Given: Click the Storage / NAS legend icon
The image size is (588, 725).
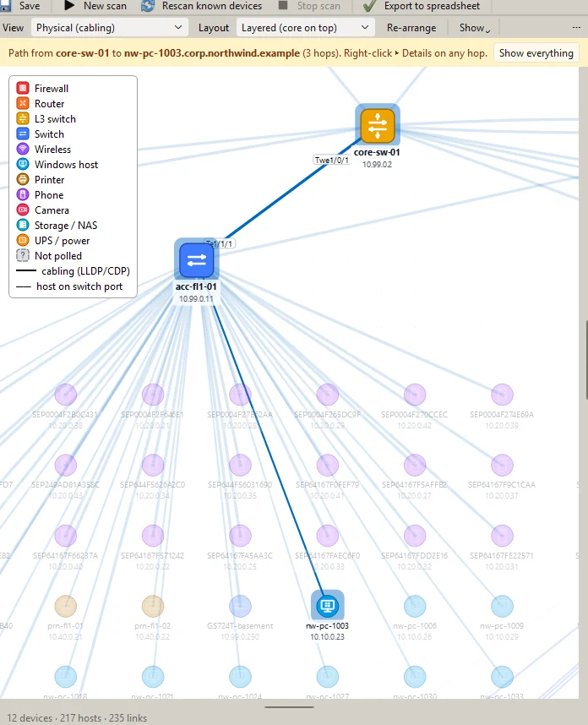Looking at the screenshot, I should (x=23, y=225).
